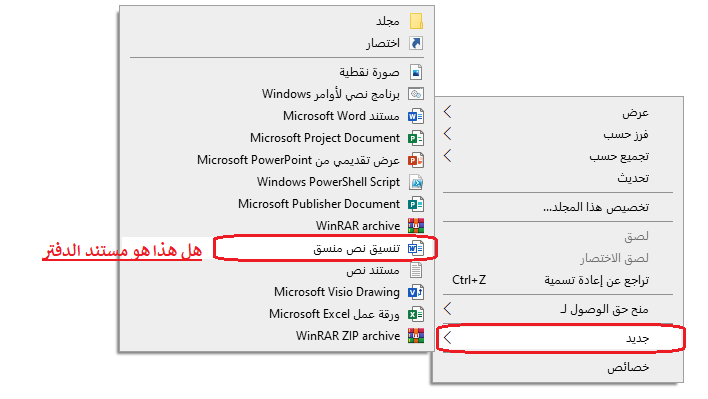Select خصائص at the menu bottom
708x399 pixels.
pyautogui.click(x=559, y=367)
